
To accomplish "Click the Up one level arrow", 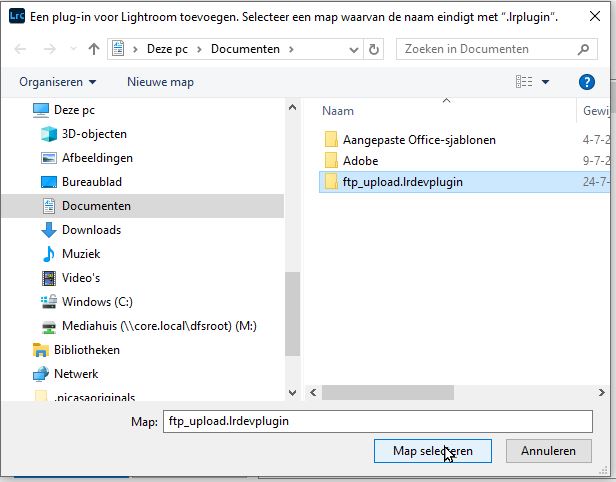I will tap(93, 49).
